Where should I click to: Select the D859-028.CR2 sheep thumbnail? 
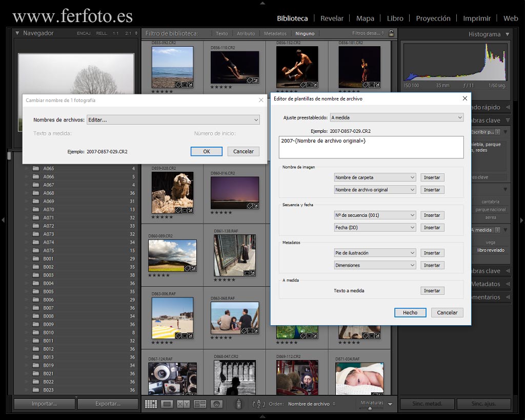[172, 193]
